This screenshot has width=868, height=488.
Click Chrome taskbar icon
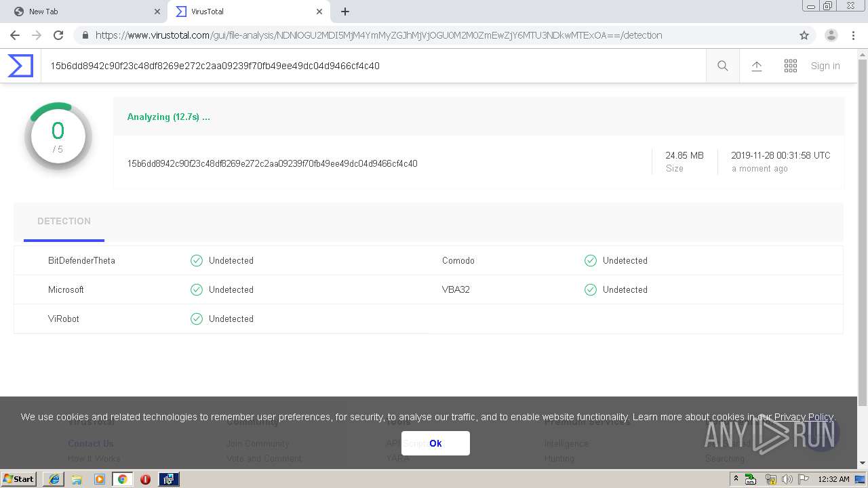(123, 479)
